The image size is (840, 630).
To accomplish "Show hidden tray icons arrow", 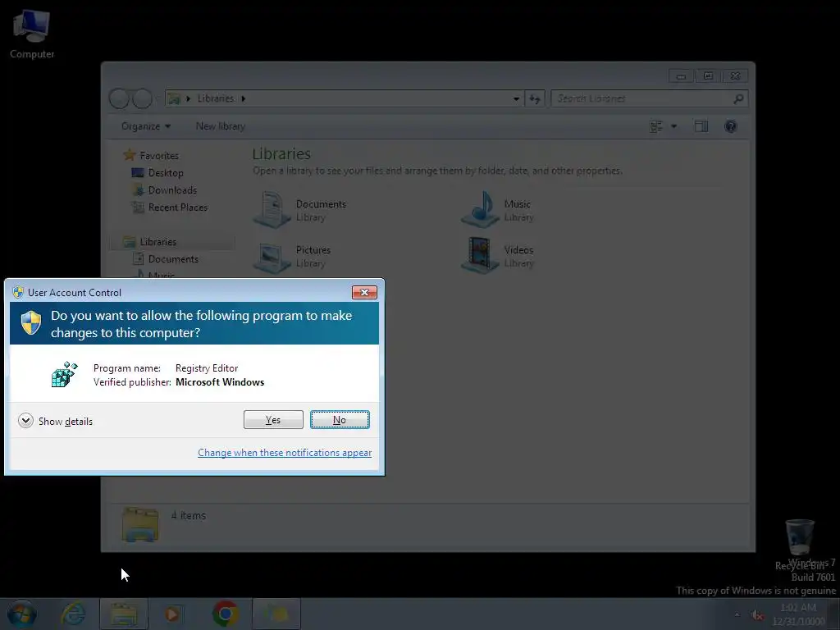I will (x=737, y=614).
